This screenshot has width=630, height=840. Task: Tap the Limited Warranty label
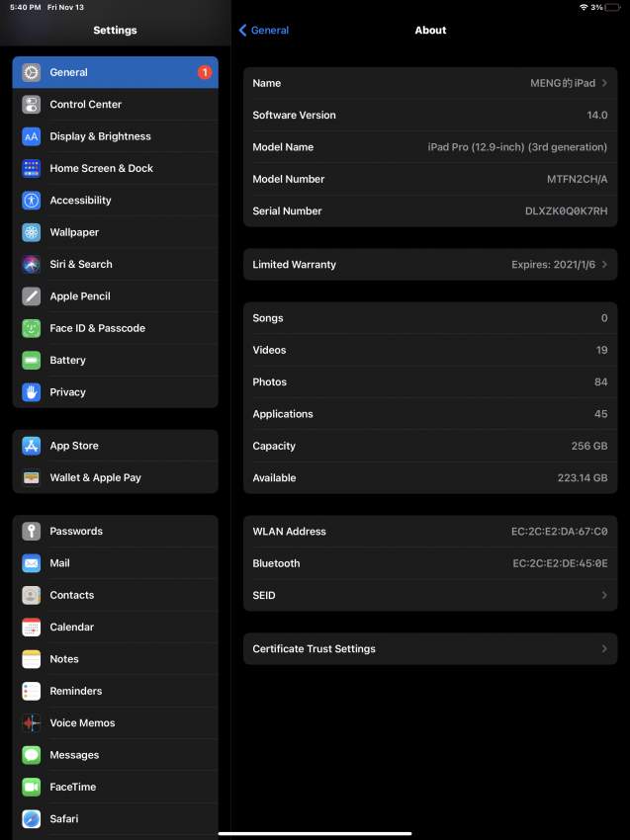[294, 265]
